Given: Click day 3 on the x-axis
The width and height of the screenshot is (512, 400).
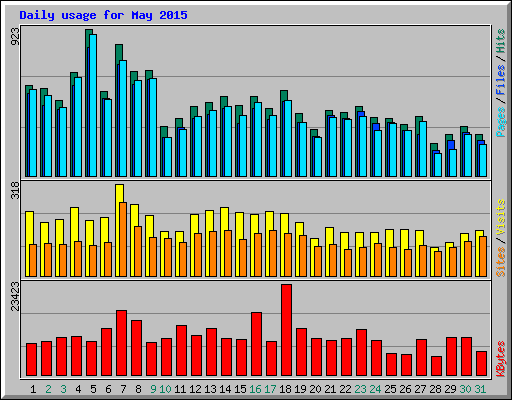Looking at the screenshot, I should pos(63,389).
